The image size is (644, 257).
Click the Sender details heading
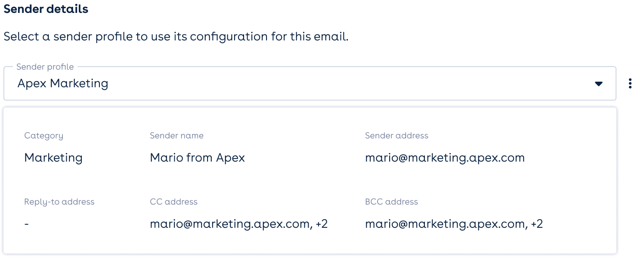tap(46, 9)
